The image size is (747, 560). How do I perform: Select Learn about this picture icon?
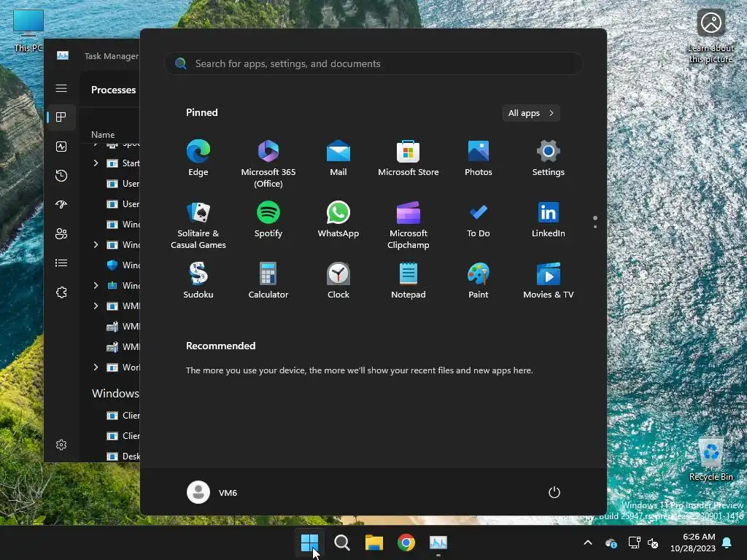point(711,36)
